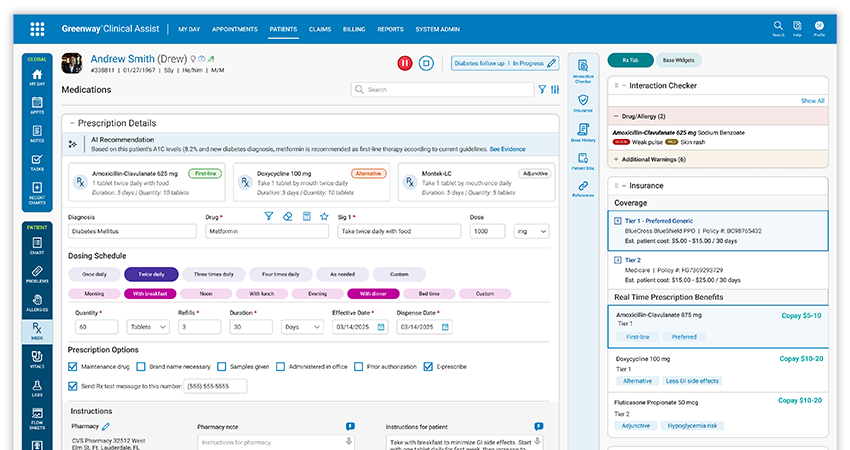Click the filter icon beside medication search
850x450 pixels.
click(x=542, y=89)
